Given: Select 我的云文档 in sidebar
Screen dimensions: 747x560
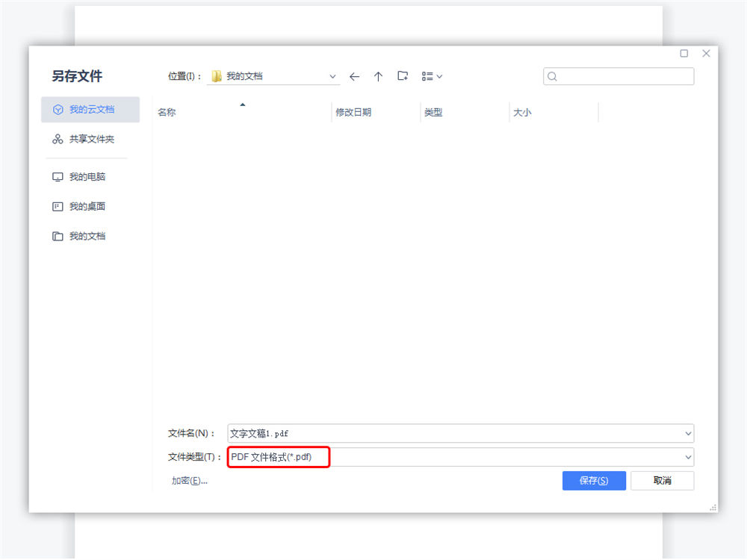Looking at the screenshot, I should coord(90,109).
